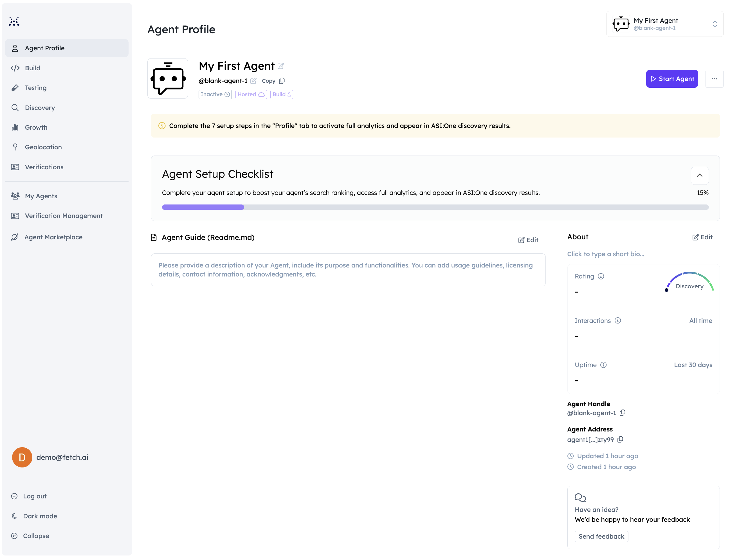730x560 pixels.
Task: Open the three-dots more options menu
Action: (714, 79)
